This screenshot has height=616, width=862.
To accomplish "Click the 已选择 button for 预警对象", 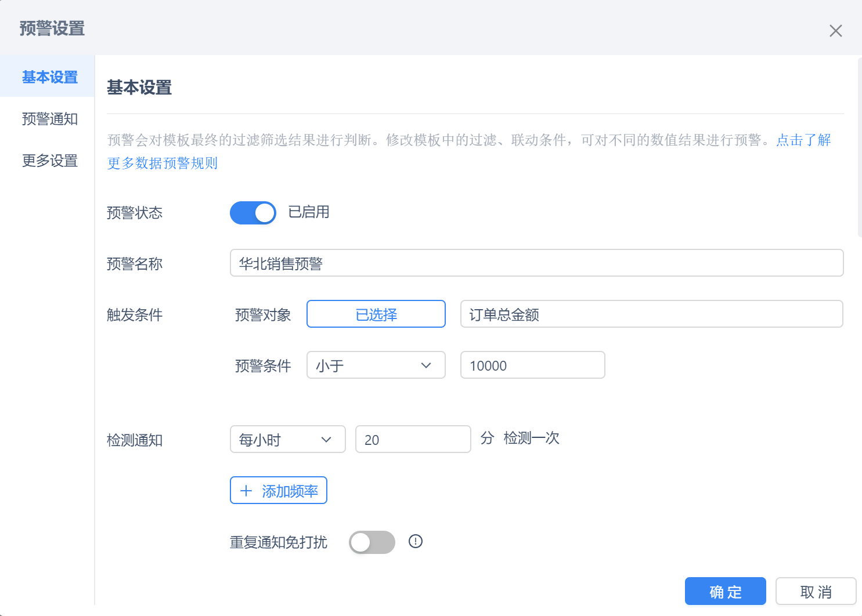I will tap(376, 314).
